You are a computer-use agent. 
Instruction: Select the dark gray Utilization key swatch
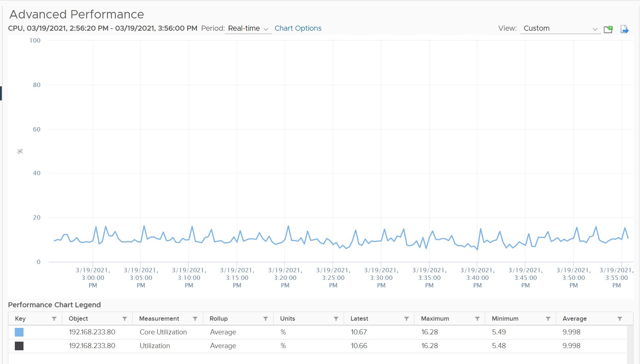point(19,346)
